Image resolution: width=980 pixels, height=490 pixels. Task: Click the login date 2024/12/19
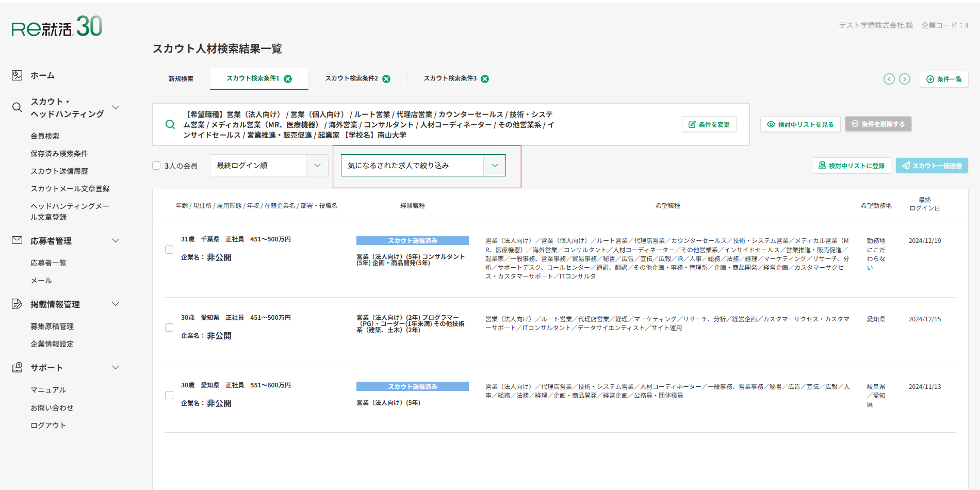(925, 241)
